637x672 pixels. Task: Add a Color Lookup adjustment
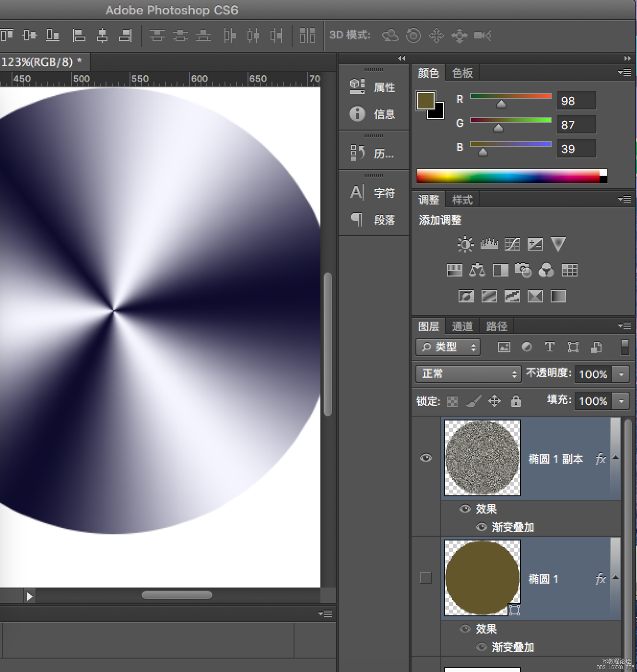(x=569, y=270)
